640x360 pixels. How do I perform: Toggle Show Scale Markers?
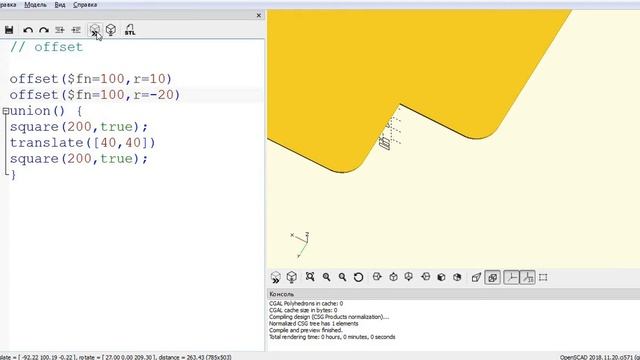[x=527, y=278]
